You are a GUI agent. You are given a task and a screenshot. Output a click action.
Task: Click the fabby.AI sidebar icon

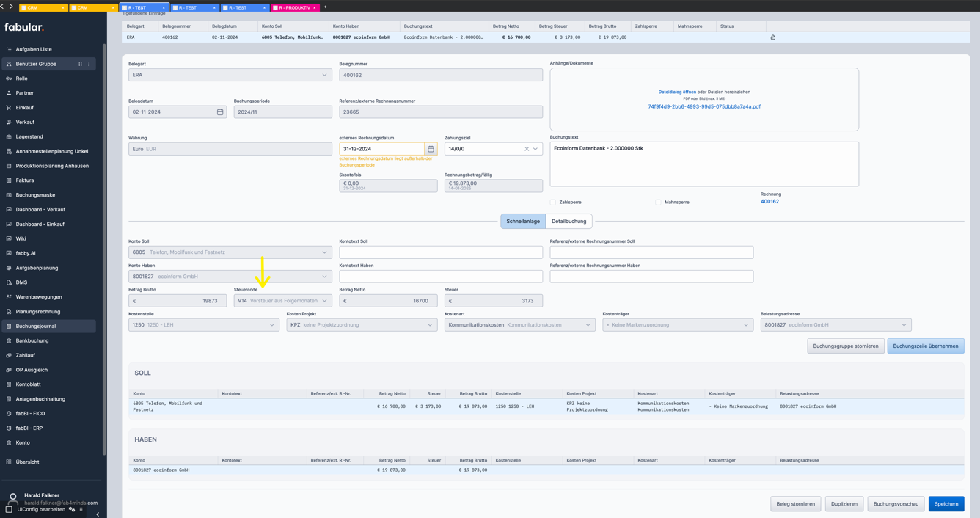click(x=9, y=253)
